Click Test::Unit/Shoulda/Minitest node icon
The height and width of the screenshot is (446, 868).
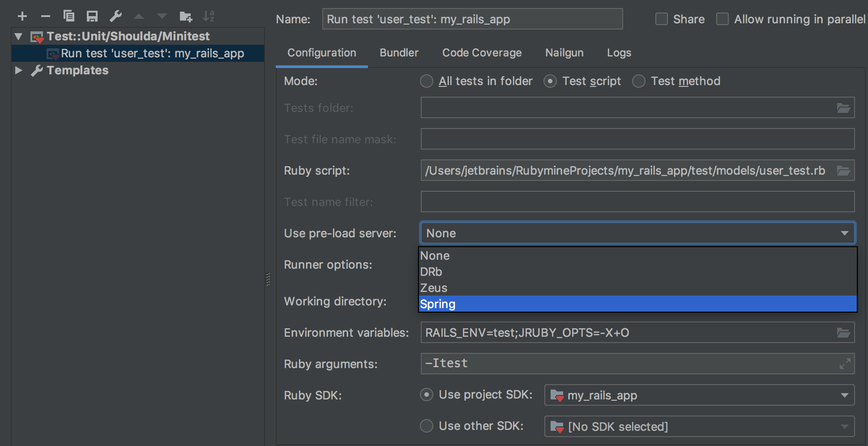click(x=37, y=37)
